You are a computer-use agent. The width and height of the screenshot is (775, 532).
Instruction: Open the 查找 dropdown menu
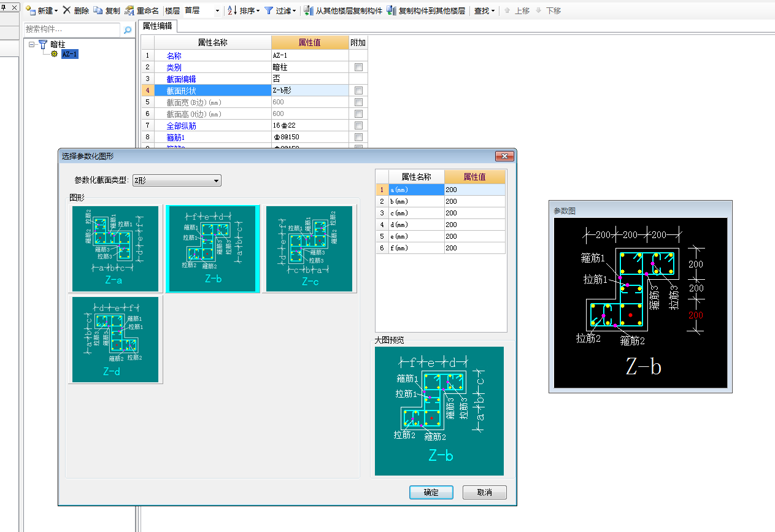point(485,10)
